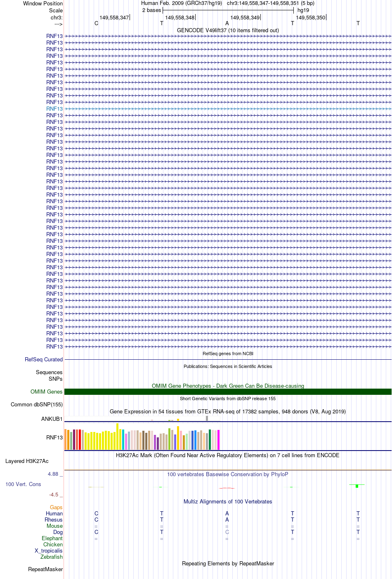Click the -4.5 PhyloP minimum value

(54, 494)
